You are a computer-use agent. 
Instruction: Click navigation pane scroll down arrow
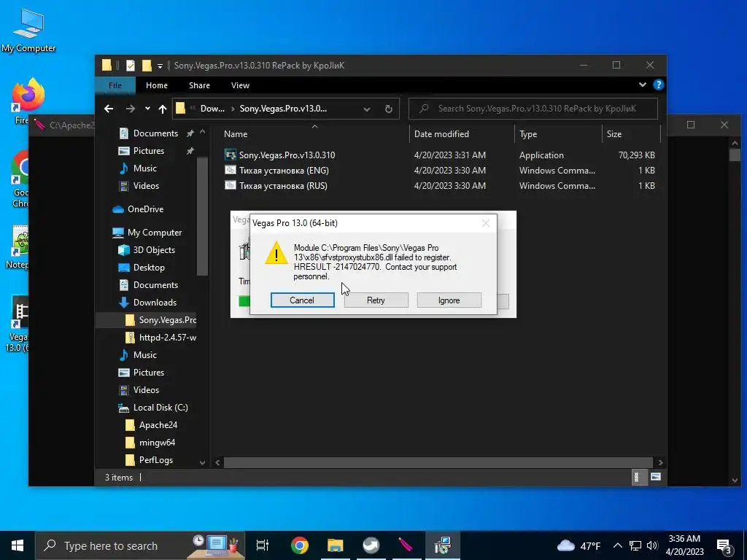coord(203,462)
